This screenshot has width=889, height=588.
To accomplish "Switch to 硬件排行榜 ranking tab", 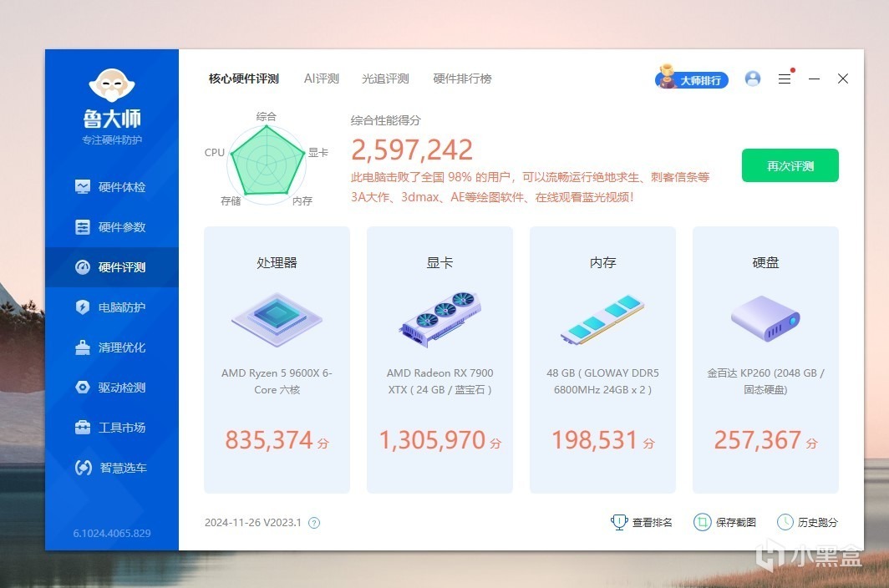I will pos(462,79).
